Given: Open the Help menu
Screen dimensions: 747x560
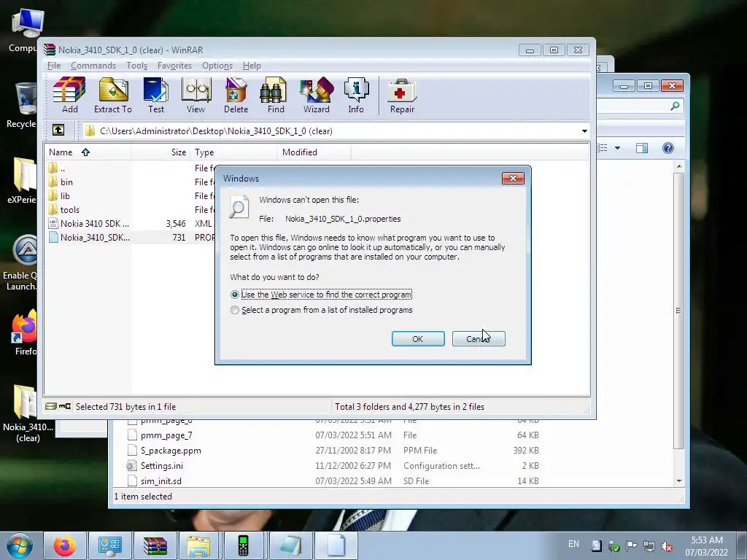Looking at the screenshot, I should tap(252, 66).
